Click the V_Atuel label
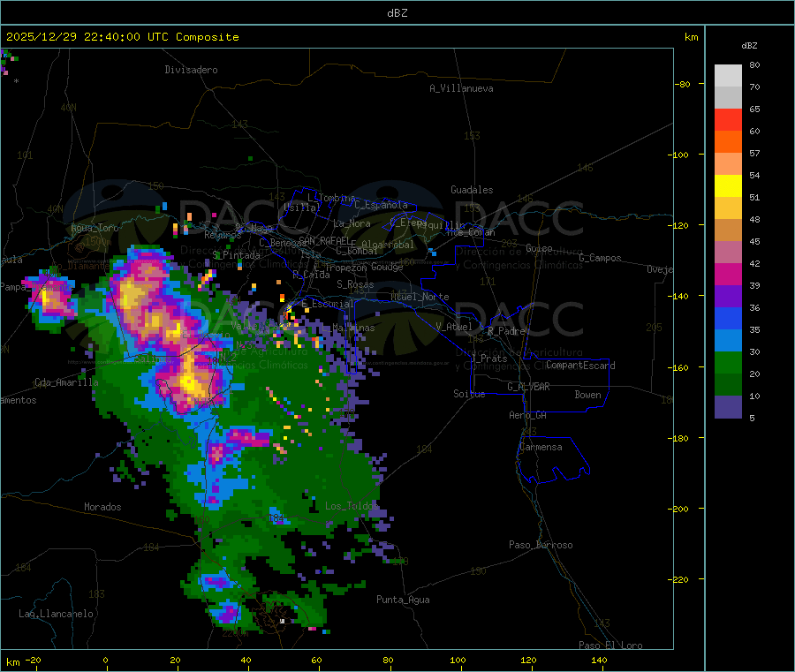This screenshot has height=672, width=795. [x=454, y=327]
